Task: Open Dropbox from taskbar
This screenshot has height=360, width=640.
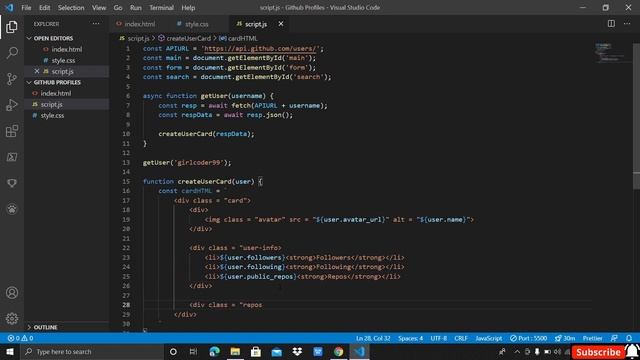Action: (x=297, y=351)
